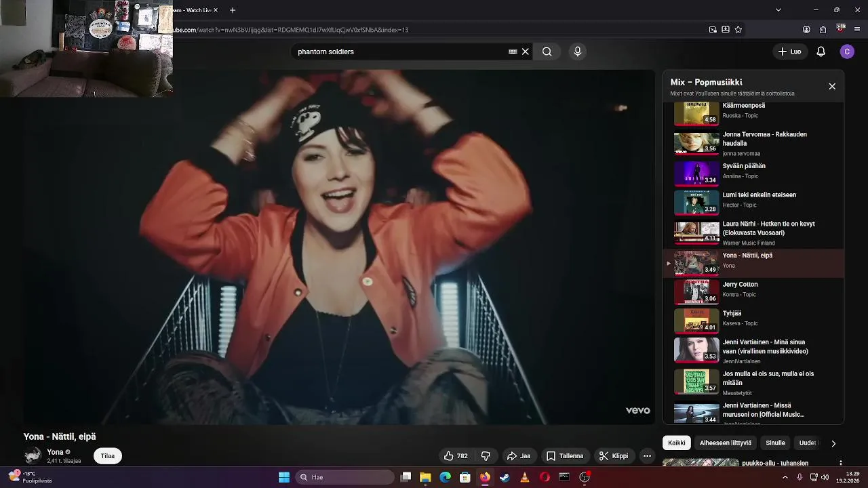Open Opera browser from taskbar
The height and width of the screenshot is (488, 868).
point(545,477)
